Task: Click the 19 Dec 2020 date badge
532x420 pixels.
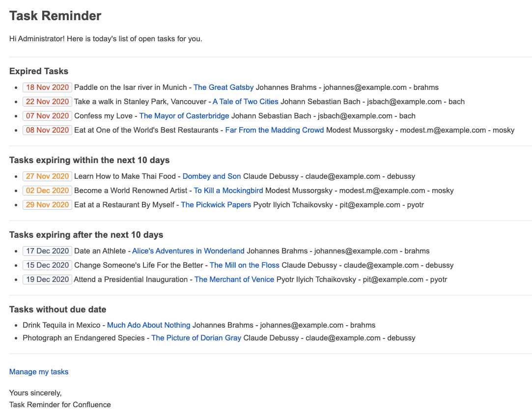Action: 47,280
